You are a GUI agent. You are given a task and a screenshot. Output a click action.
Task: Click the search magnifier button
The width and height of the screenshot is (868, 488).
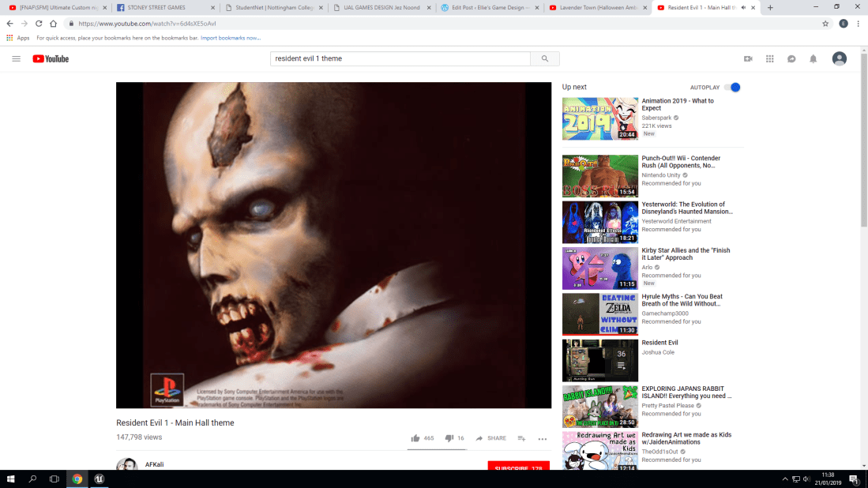(545, 59)
